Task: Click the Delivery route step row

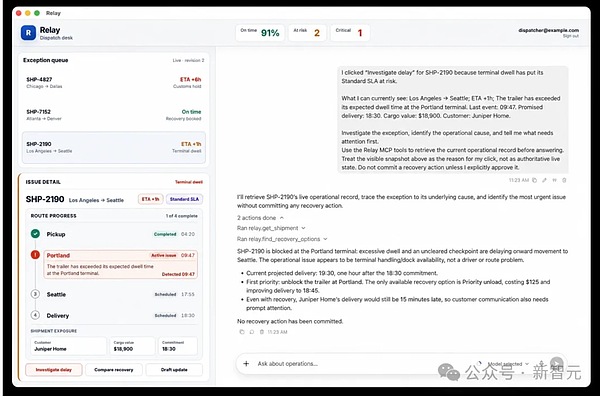Action: [x=114, y=315]
